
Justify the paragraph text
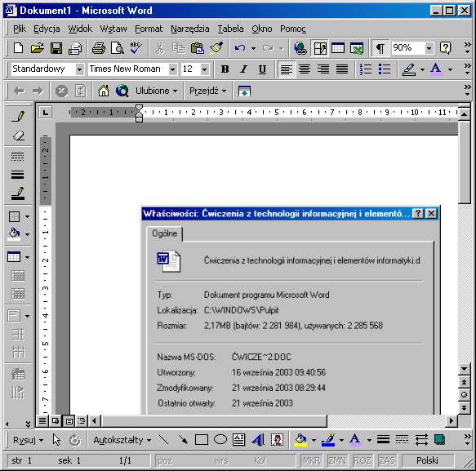click(x=342, y=69)
